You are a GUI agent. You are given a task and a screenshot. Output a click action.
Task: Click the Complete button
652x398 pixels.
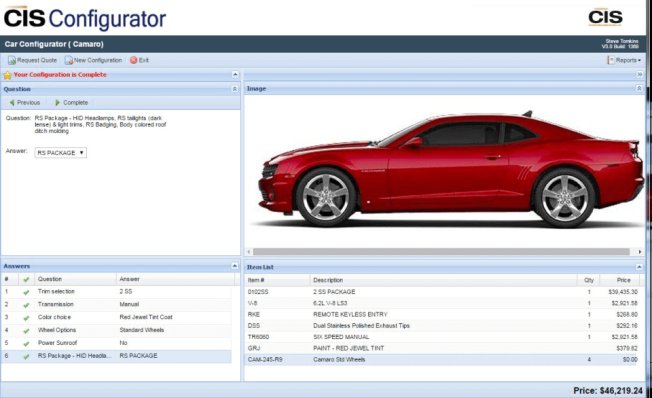point(72,102)
